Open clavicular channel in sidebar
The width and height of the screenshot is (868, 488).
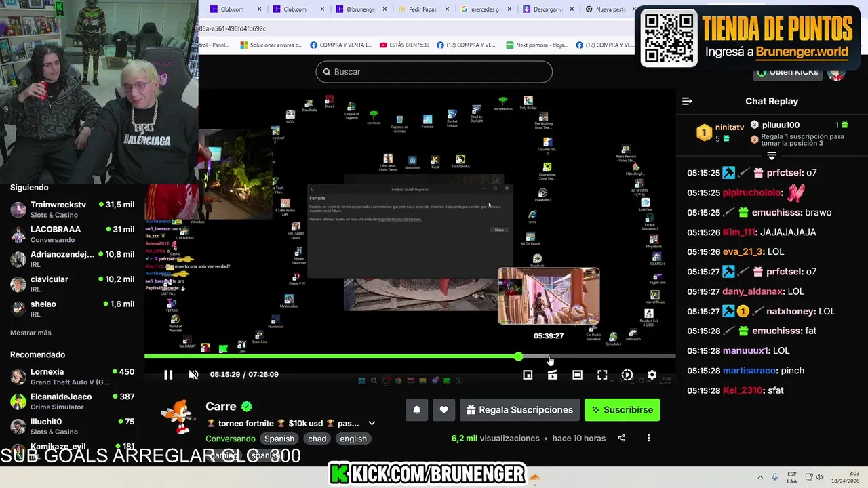tap(72, 284)
